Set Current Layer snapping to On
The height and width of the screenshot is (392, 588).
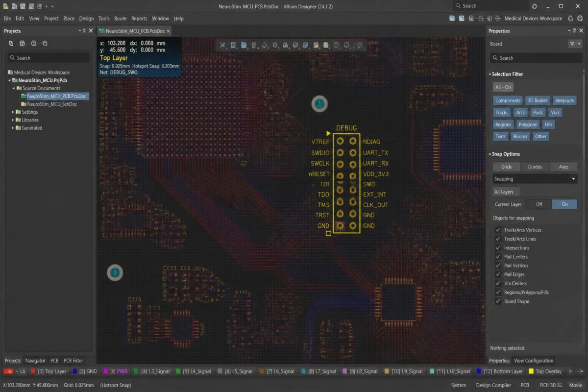564,204
